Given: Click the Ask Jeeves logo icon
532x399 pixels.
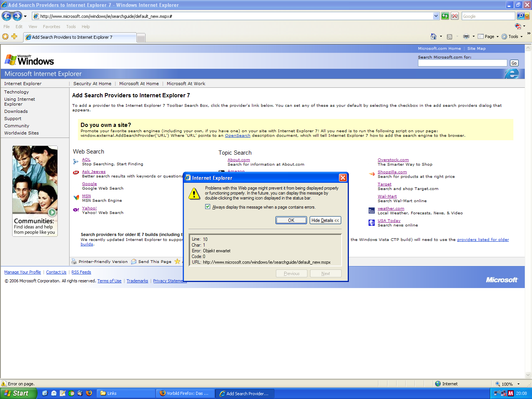Looking at the screenshot, I should [x=76, y=173].
